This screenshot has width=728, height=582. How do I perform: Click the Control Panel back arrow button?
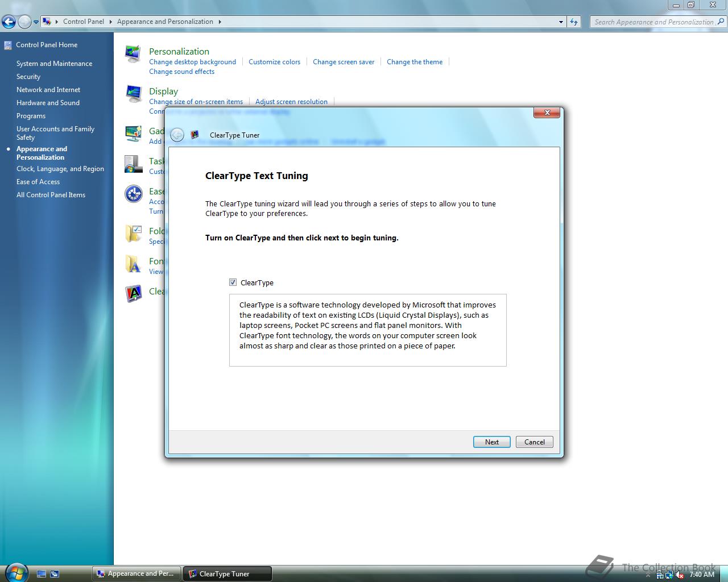pos(9,22)
